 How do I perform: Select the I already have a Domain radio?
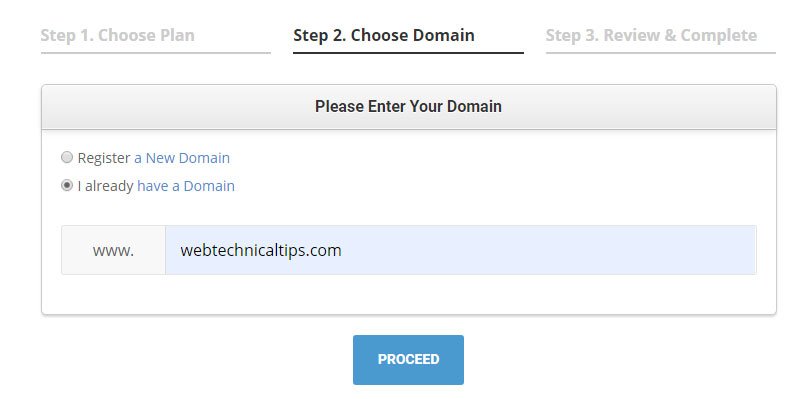click(67, 186)
